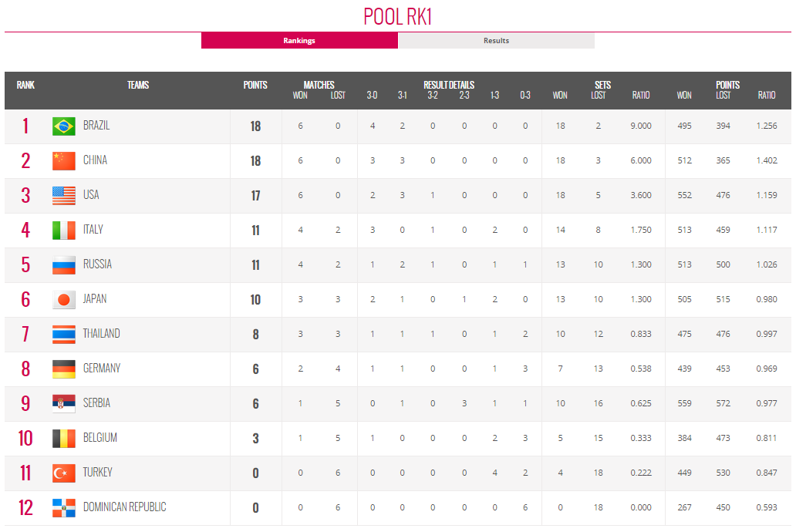796x532 pixels.
Task: Click the Italy flag icon
Action: pos(63,230)
